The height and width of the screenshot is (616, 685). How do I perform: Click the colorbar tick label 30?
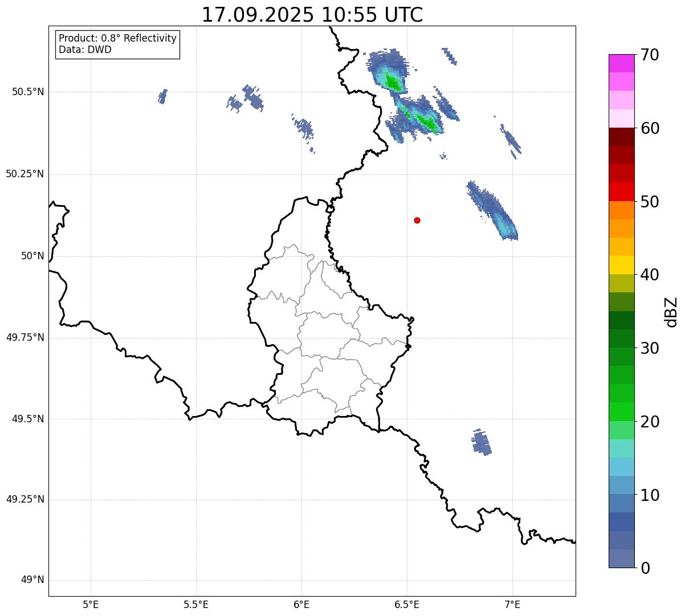(650, 348)
